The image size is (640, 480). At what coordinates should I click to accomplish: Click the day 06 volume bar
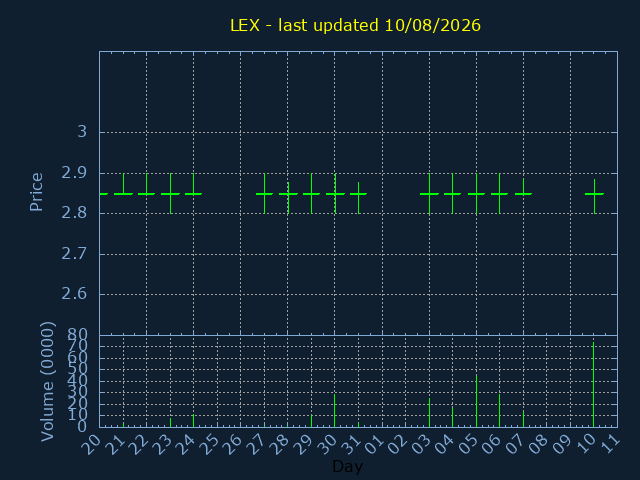click(499, 411)
